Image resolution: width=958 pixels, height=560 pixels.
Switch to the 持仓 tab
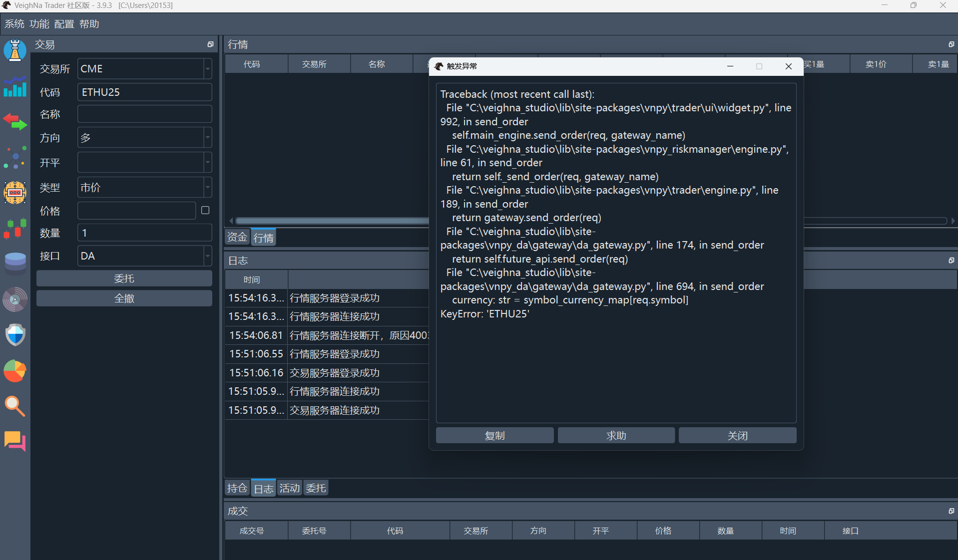pos(237,488)
